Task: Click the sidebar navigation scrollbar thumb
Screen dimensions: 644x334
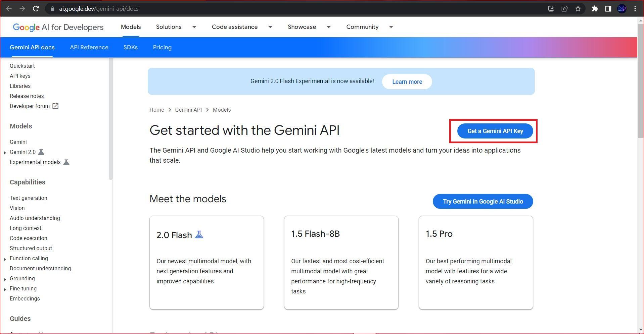Action: click(110, 119)
